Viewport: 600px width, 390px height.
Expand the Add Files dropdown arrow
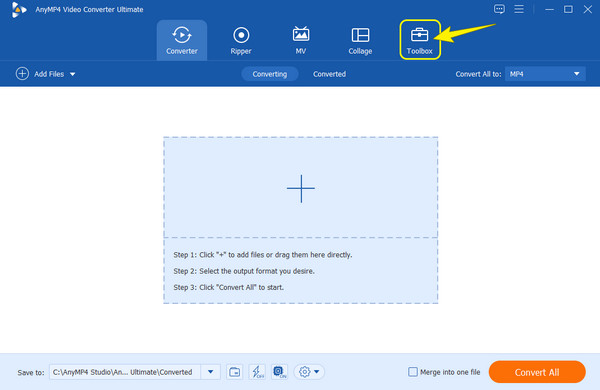point(73,74)
